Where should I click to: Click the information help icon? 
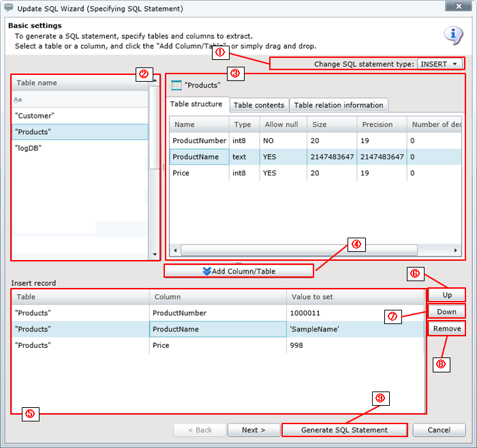(x=453, y=35)
